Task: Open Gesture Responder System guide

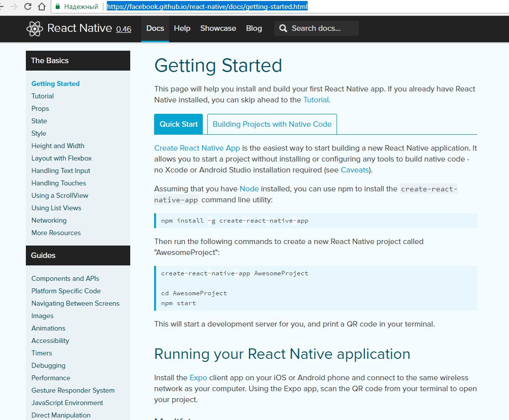Action: (x=73, y=391)
